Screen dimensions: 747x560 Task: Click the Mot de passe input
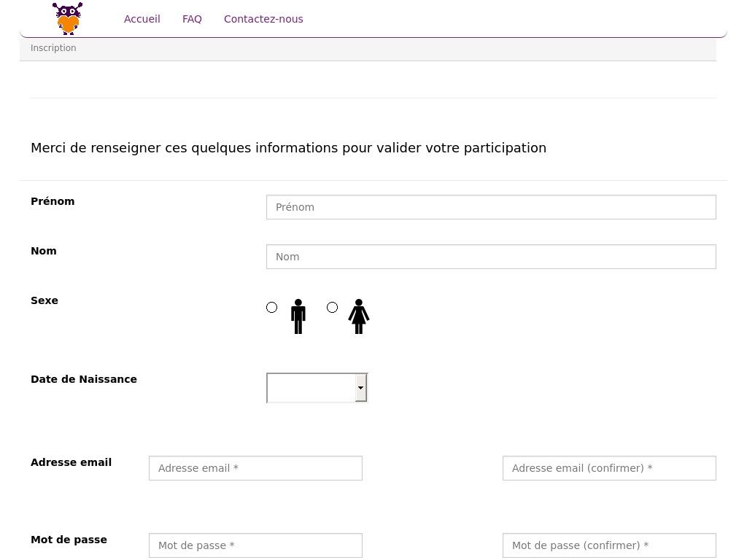click(x=255, y=545)
